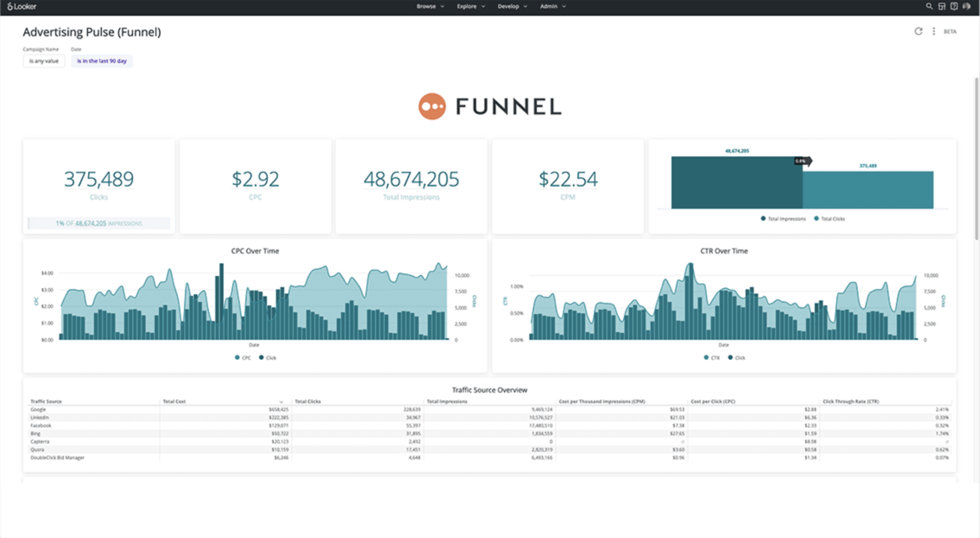This screenshot has width=980, height=538.
Task: Sort by Cost per Thousand Impressions header
Action: coord(602,402)
